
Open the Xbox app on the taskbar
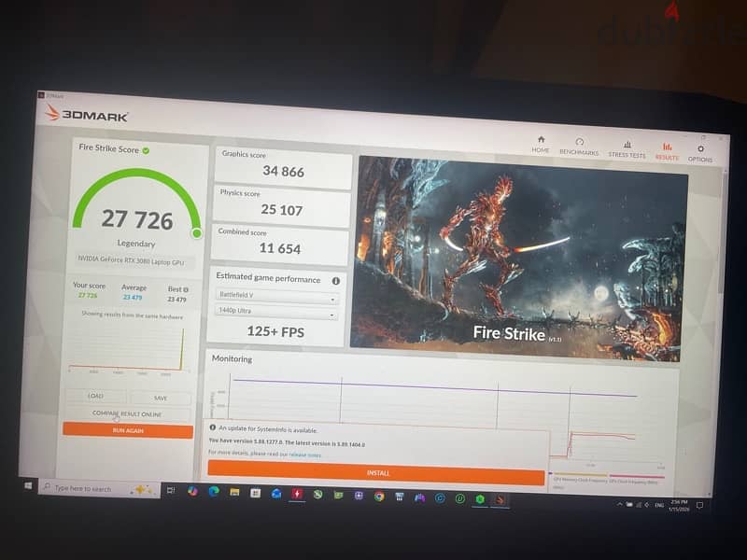click(317, 495)
